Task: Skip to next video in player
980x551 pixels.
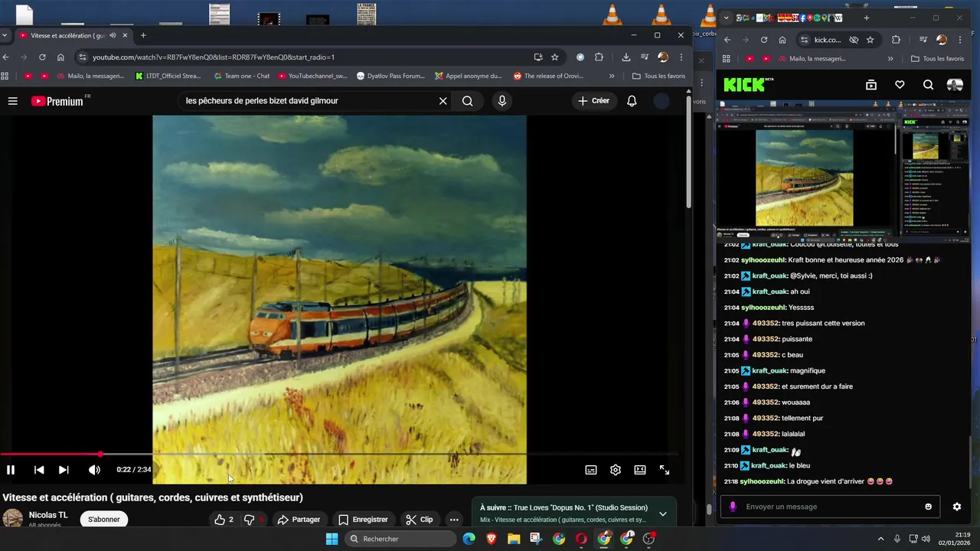Action: (x=64, y=470)
